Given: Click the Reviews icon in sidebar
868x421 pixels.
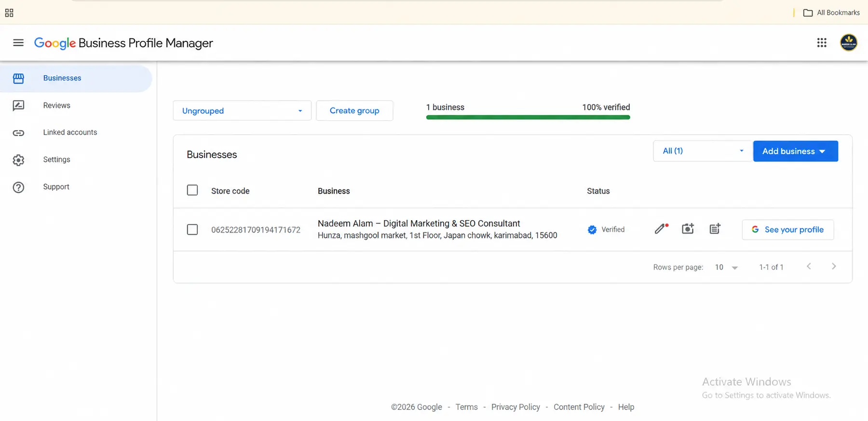Looking at the screenshot, I should (x=18, y=105).
